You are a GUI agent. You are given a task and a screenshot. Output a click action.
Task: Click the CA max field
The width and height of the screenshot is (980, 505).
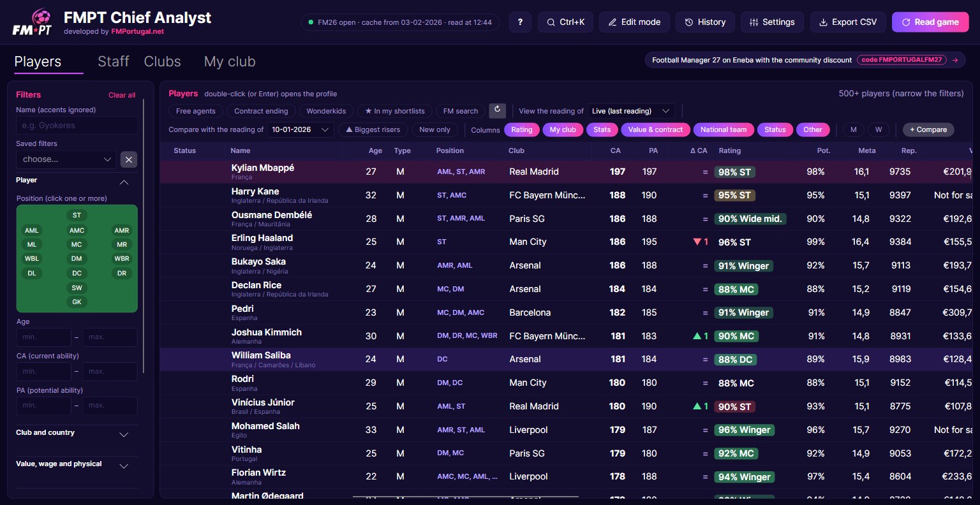(x=110, y=371)
